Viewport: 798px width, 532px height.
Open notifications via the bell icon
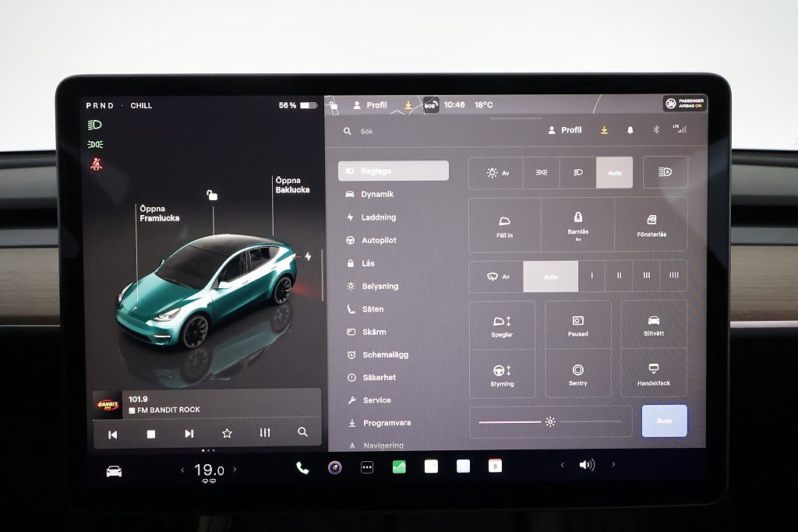(x=630, y=130)
